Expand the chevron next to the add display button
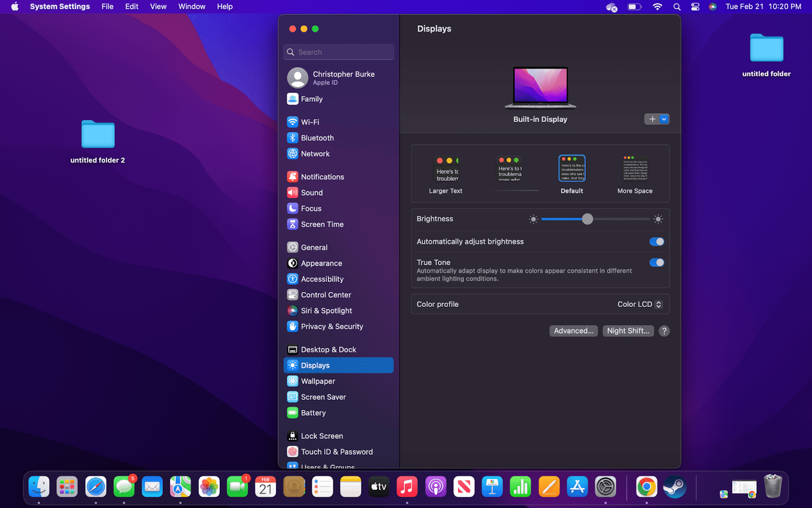Viewport: 812px width, 508px height. click(x=664, y=119)
